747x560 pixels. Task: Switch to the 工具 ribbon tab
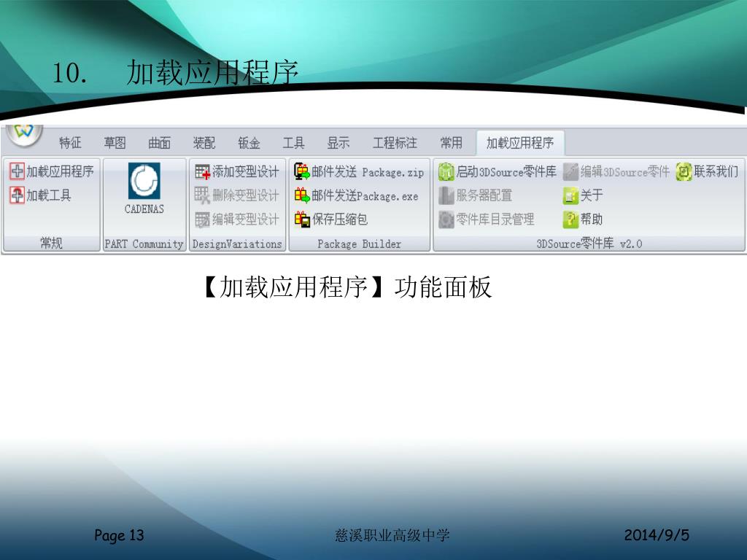click(x=293, y=143)
